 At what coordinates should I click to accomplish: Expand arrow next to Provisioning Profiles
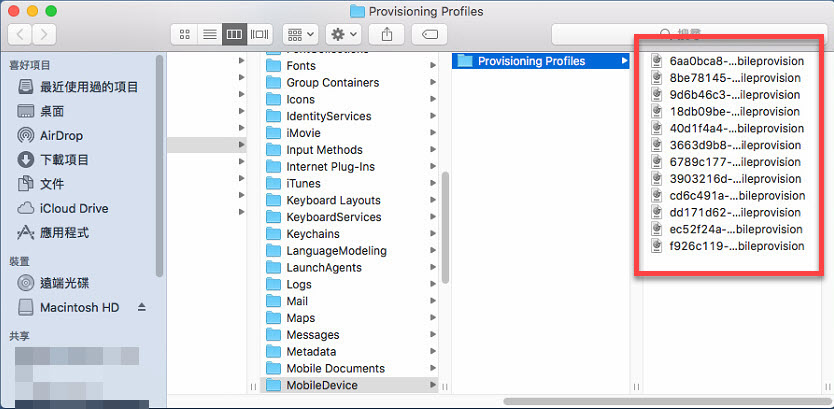pyautogui.click(x=624, y=61)
